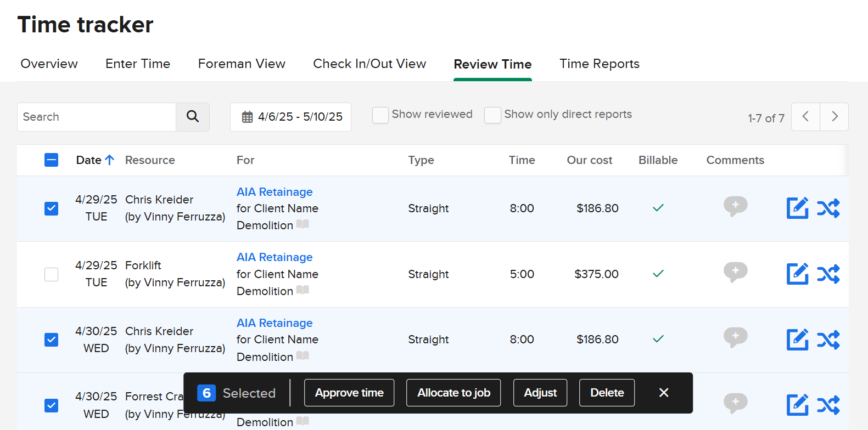868x430 pixels.
Task: Open edit icon for Forklift entry
Action: click(797, 274)
